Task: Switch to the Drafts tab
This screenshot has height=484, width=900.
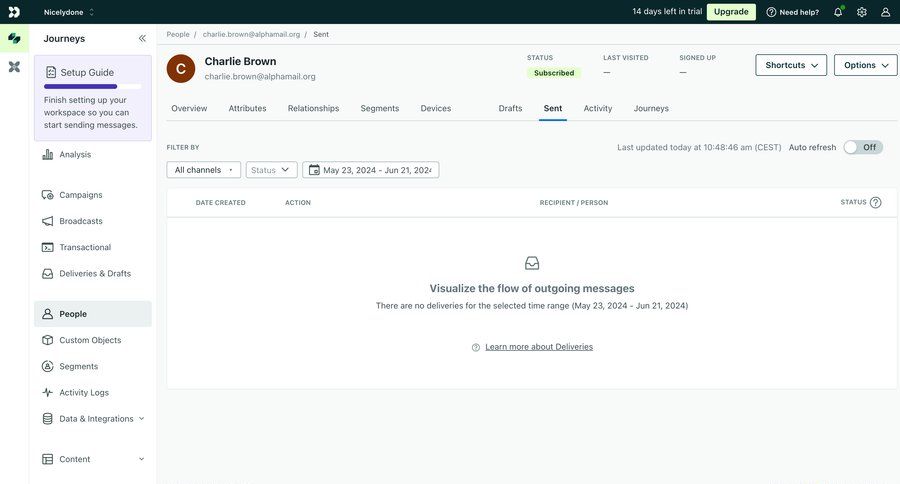Action: coord(510,108)
